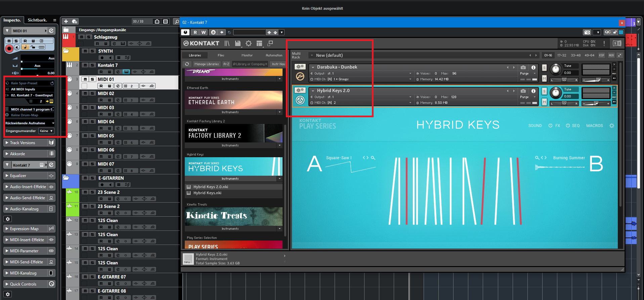Adjust Tune knob of Darabuka instrument
This screenshot has height=300, width=644.
pos(556,70)
